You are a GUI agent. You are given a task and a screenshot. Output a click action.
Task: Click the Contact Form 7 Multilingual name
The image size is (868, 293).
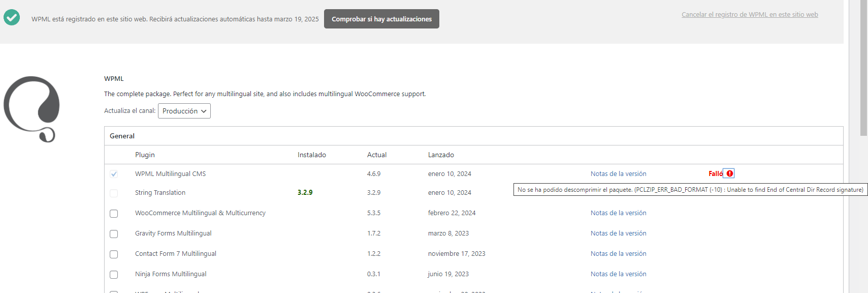175,253
